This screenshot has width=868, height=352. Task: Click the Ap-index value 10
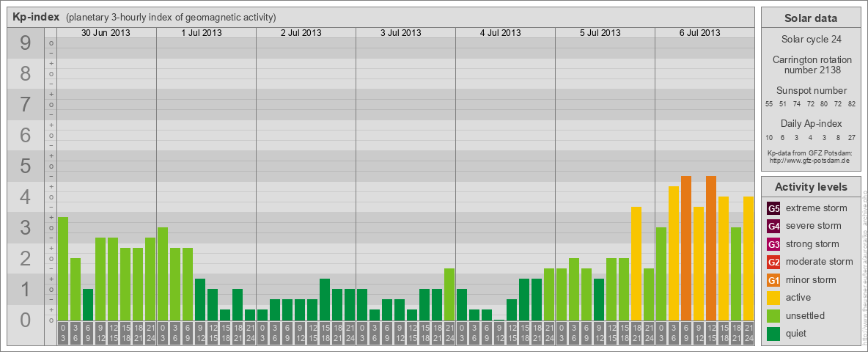(x=770, y=137)
